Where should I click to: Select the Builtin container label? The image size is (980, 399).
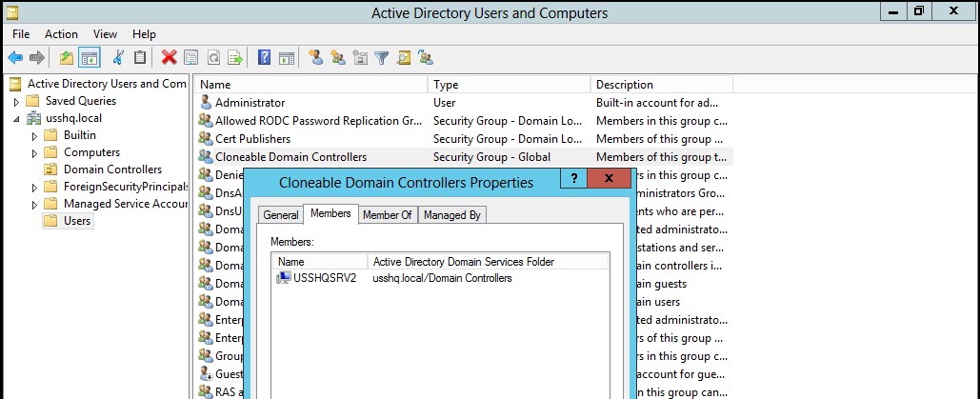(80, 135)
